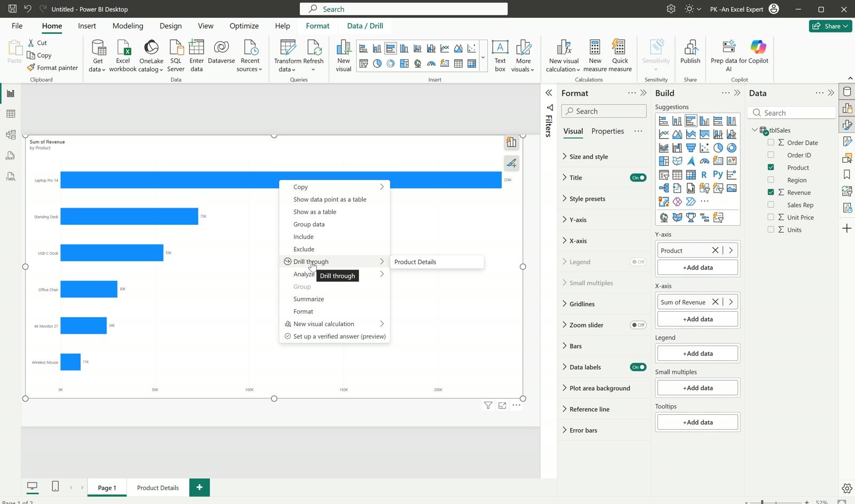Open the Get data button

point(98,56)
